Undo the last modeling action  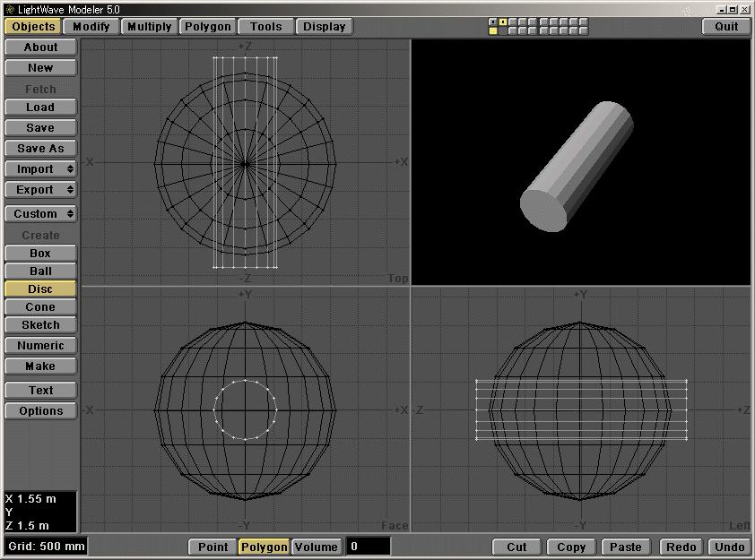pyautogui.click(x=729, y=547)
